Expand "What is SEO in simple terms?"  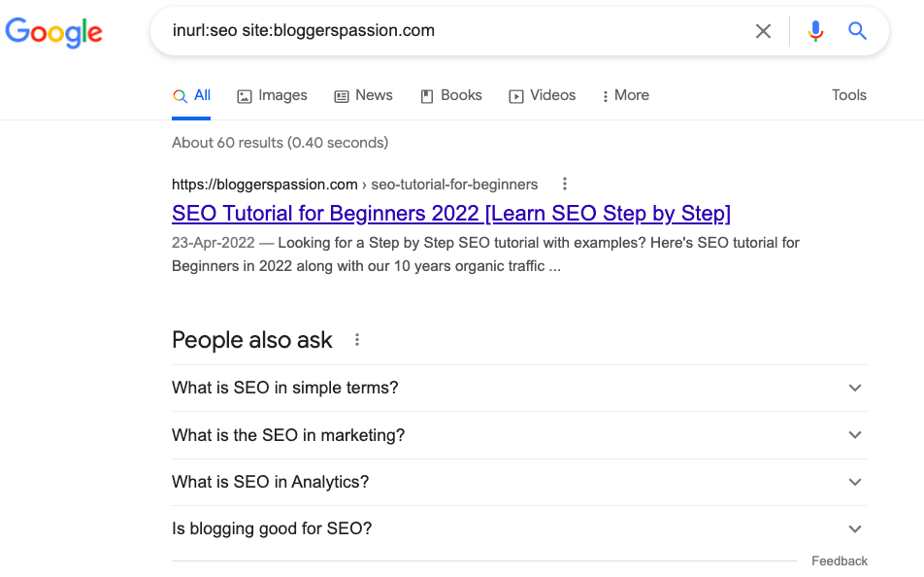(x=854, y=388)
